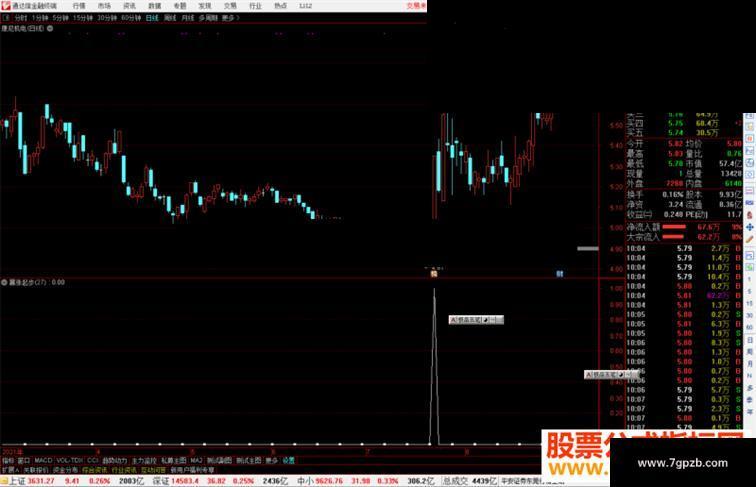Open the 多周期 multi-period view
This screenshot has height=487, width=756.
tap(208, 18)
